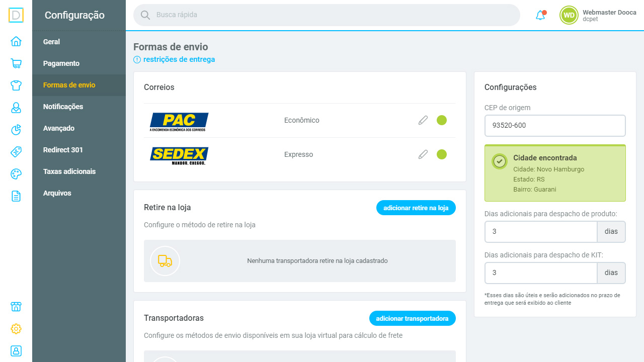Open notifications bell
644x362 pixels.
pos(540,15)
